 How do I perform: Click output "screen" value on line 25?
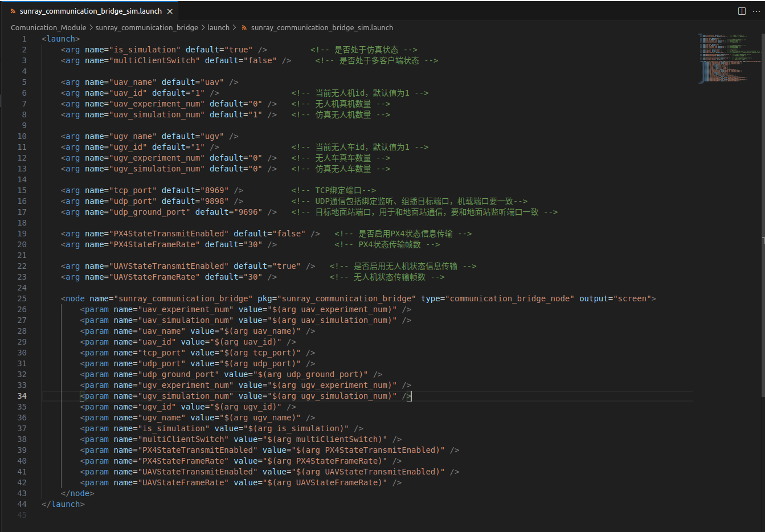tap(632, 298)
